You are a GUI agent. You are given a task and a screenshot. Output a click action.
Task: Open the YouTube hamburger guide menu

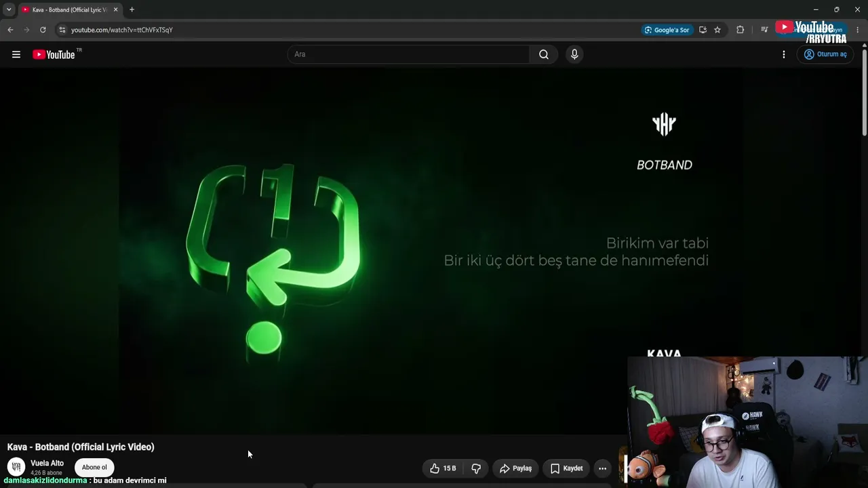tap(16, 54)
